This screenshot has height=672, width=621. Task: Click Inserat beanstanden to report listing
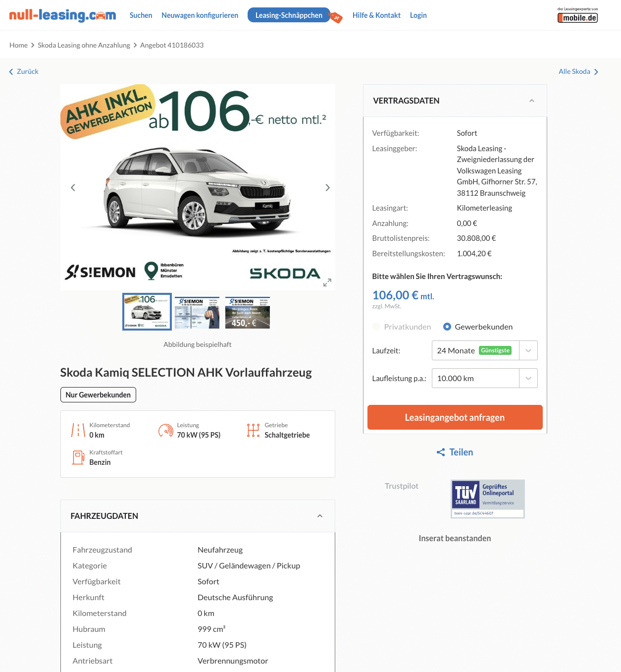coord(455,538)
